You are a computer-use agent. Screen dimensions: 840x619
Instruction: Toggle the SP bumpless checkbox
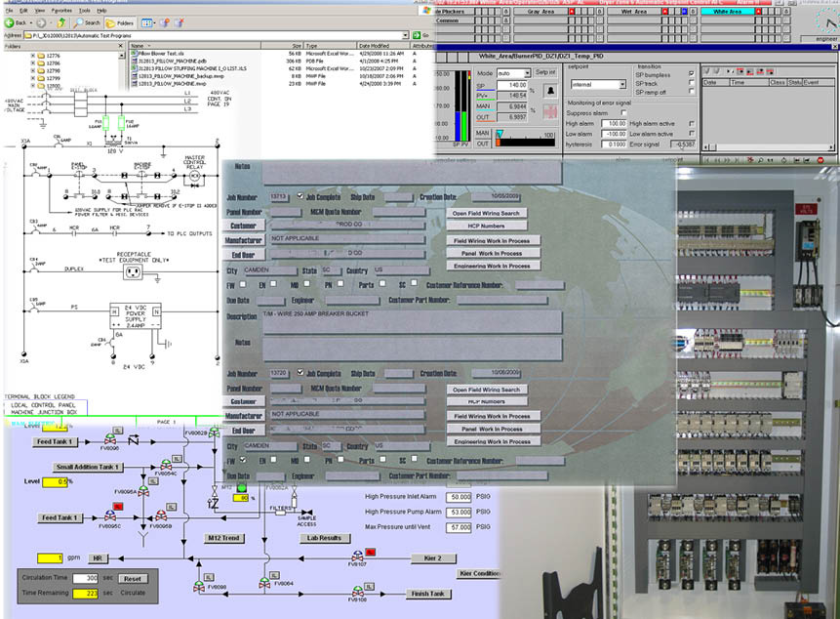tap(691, 73)
